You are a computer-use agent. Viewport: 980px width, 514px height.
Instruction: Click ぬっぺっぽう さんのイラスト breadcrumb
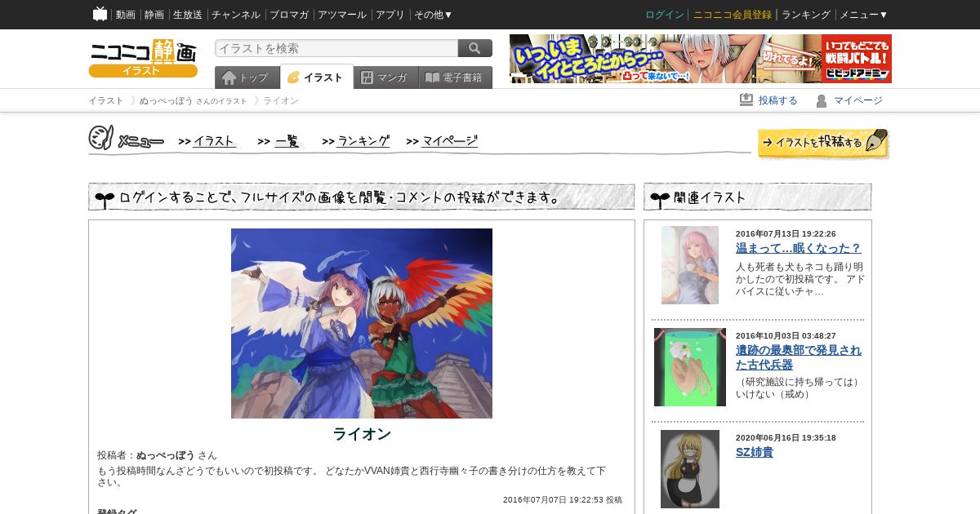pyautogui.click(x=193, y=100)
